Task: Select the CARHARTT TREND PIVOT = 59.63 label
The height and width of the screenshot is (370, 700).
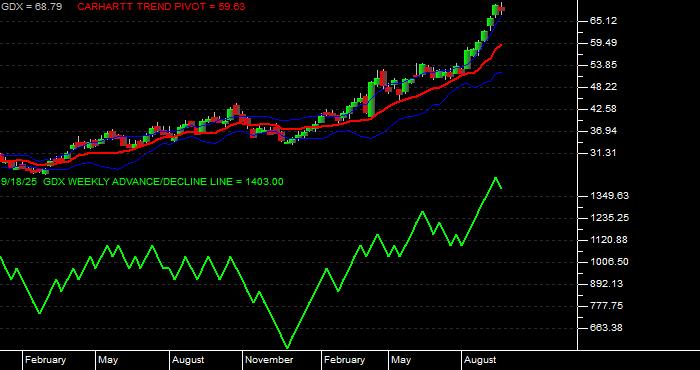Action: click(161, 7)
